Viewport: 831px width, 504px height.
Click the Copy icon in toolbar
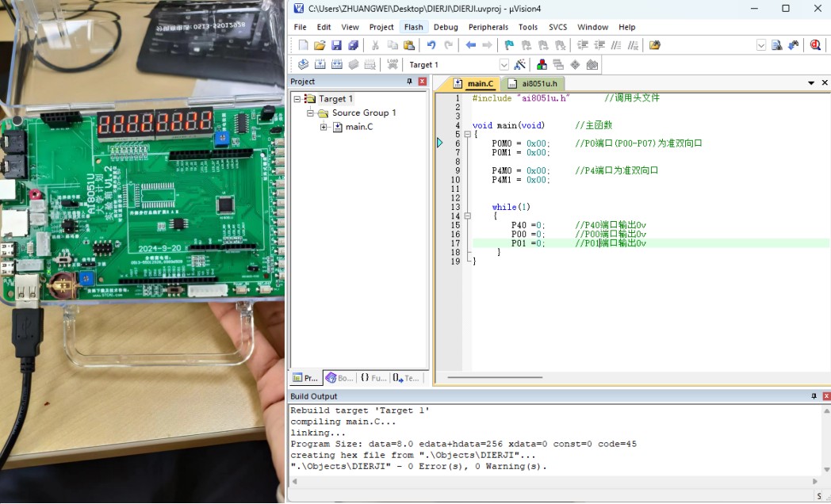[x=393, y=45]
